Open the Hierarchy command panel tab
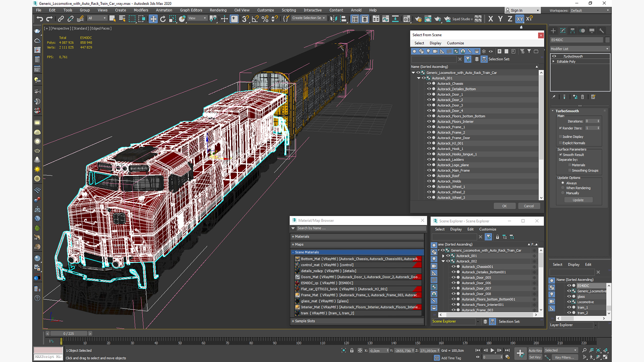This screenshot has height=362, width=644. 573,31
